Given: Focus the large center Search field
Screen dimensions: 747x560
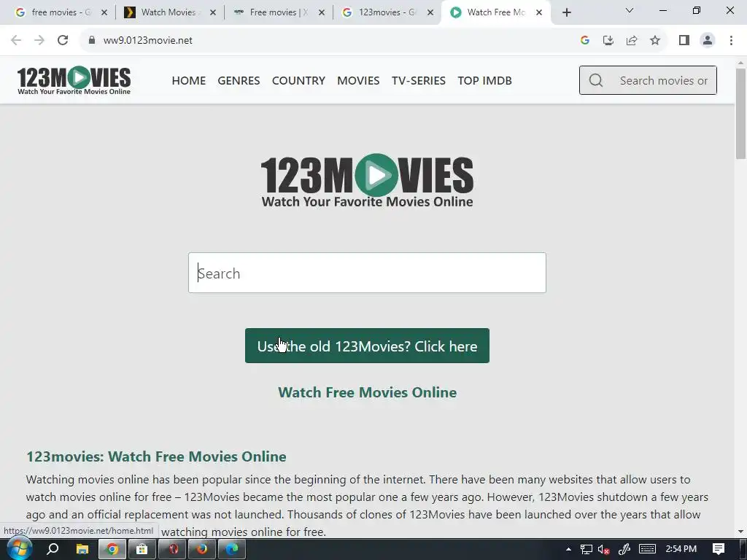Looking at the screenshot, I should pos(367,273).
